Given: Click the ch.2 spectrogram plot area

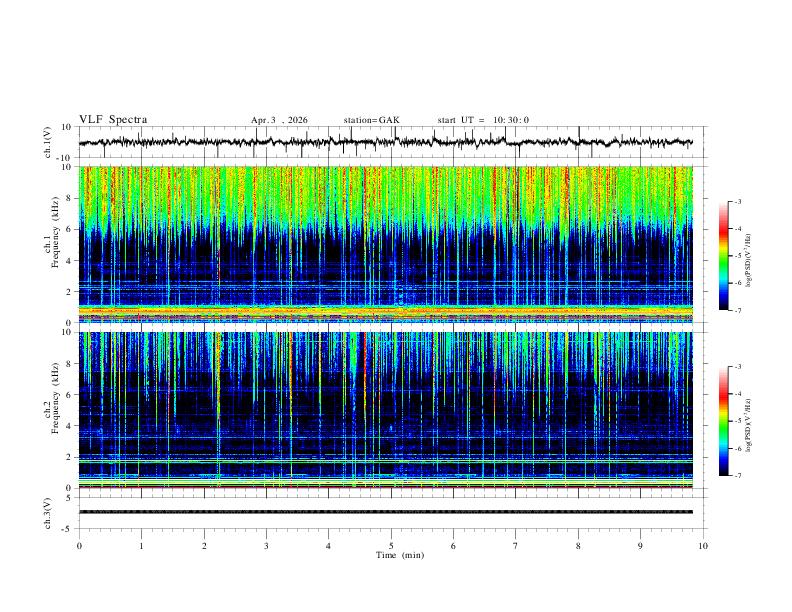Looking at the screenshot, I should 385,410.
